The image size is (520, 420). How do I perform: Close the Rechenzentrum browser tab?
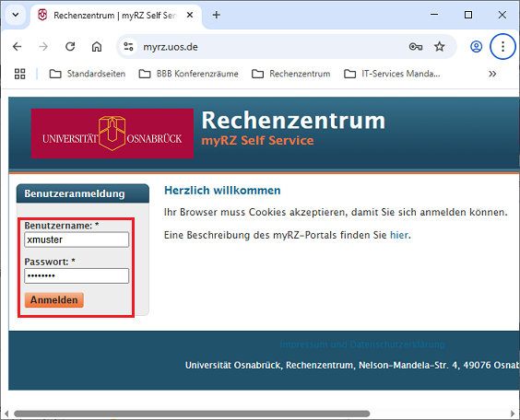pyautogui.click(x=190, y=15)
